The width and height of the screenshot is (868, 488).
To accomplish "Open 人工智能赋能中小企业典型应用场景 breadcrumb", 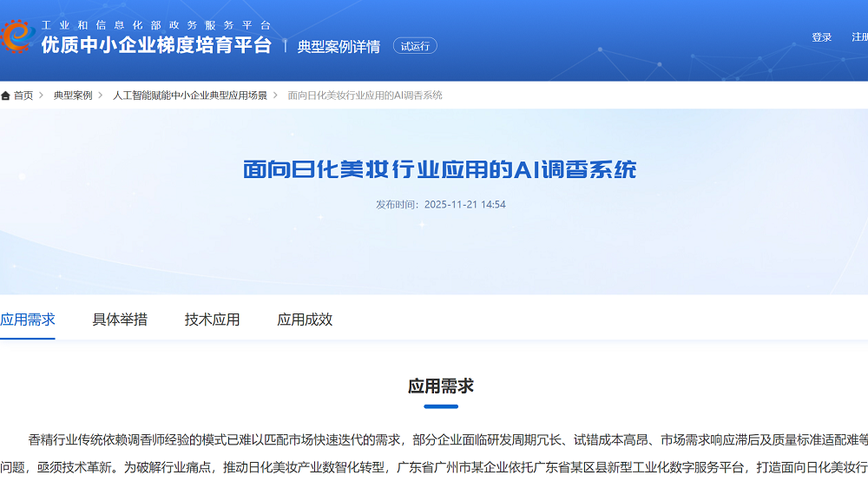I will (x=190, y=96).
